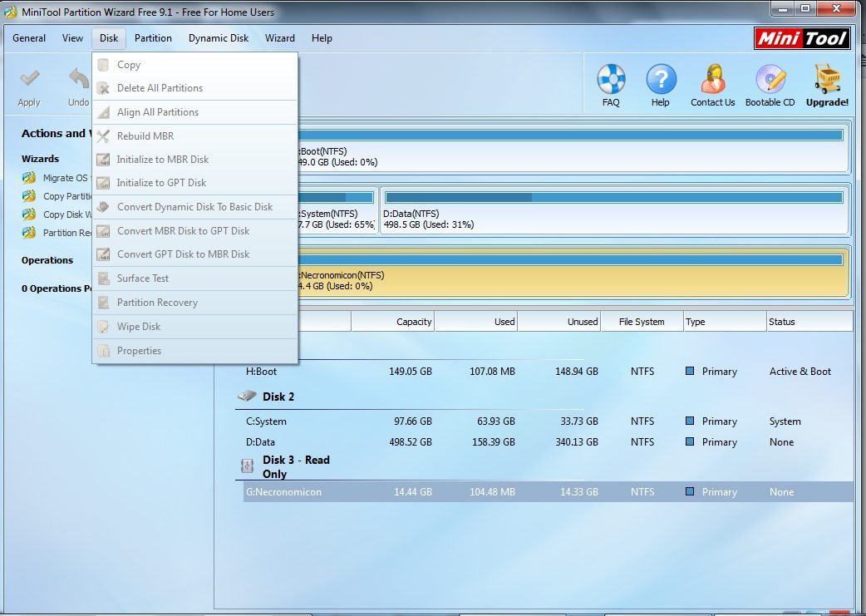The width and height of the screenshot is (866, 616).
Task: Click the Convert Dynamic Disk icon
Action: coord(103,207)
